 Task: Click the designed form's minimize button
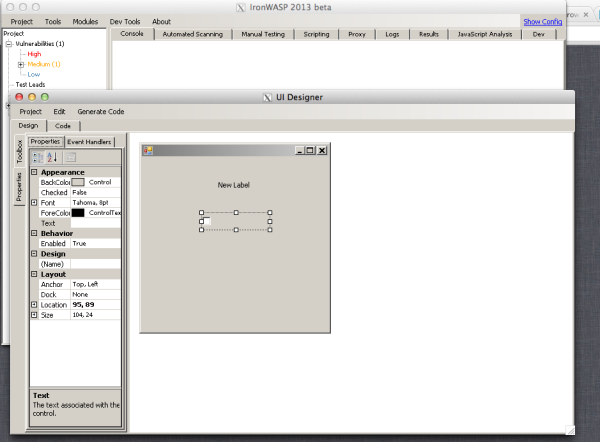click(x=300, y=150)
